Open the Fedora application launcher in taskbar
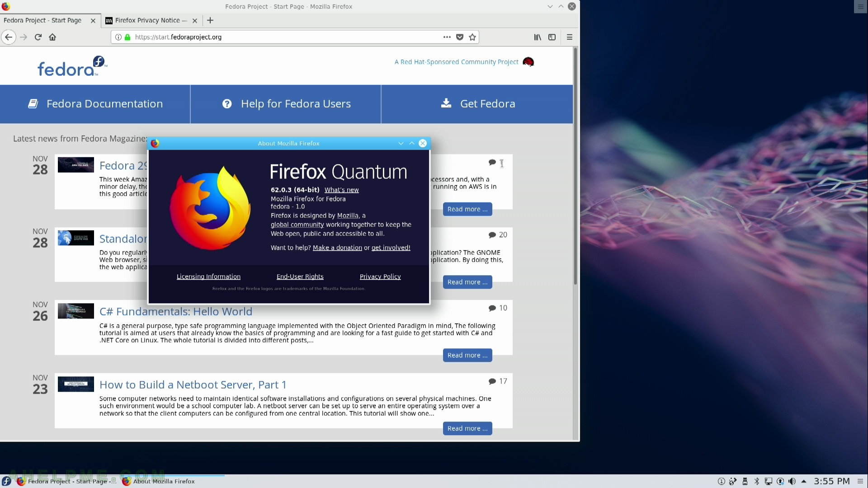The height and width of the screenshot is (488, 868). (x=6, y=481)
